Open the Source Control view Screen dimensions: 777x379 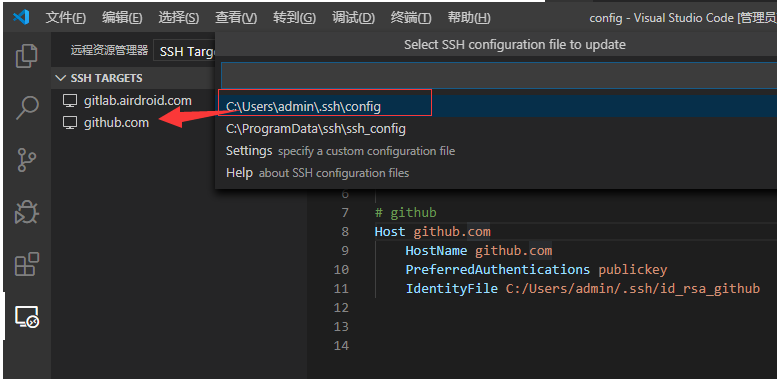pos(27,161)
